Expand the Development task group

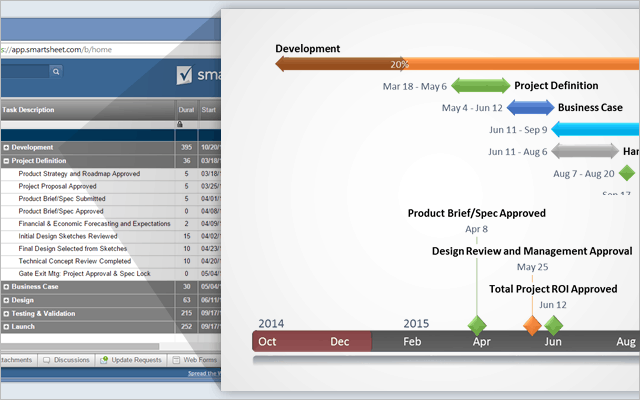click(6, 147)
